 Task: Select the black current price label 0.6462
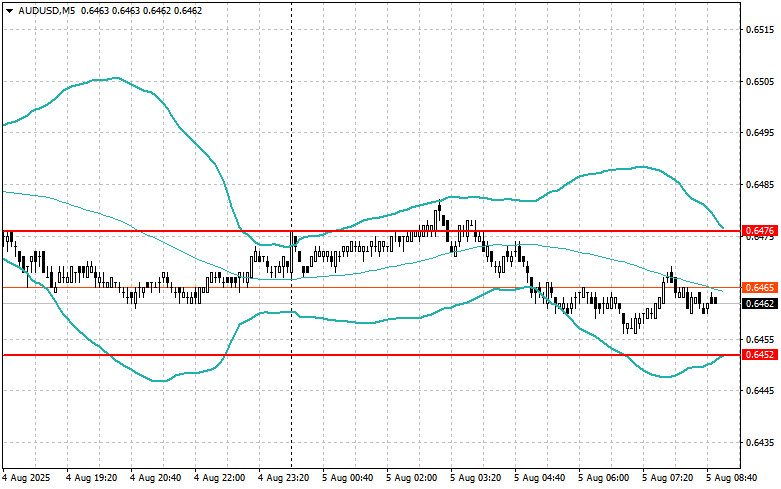point(760,303)
